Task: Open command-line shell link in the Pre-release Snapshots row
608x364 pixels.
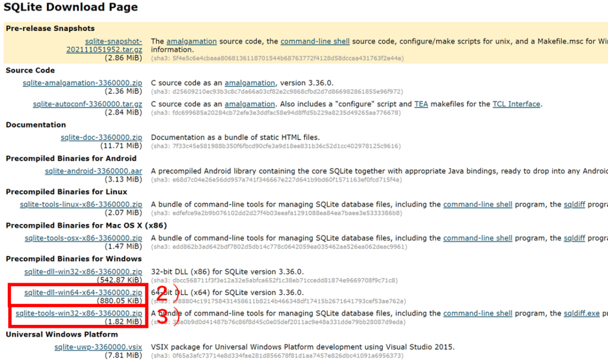Action: 315,42
